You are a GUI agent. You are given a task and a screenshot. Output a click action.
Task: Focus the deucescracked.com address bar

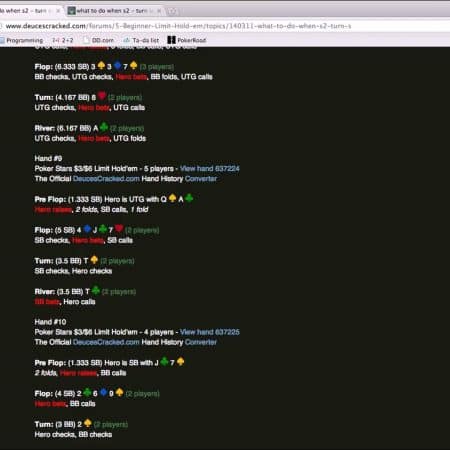(x=178, y=26)
